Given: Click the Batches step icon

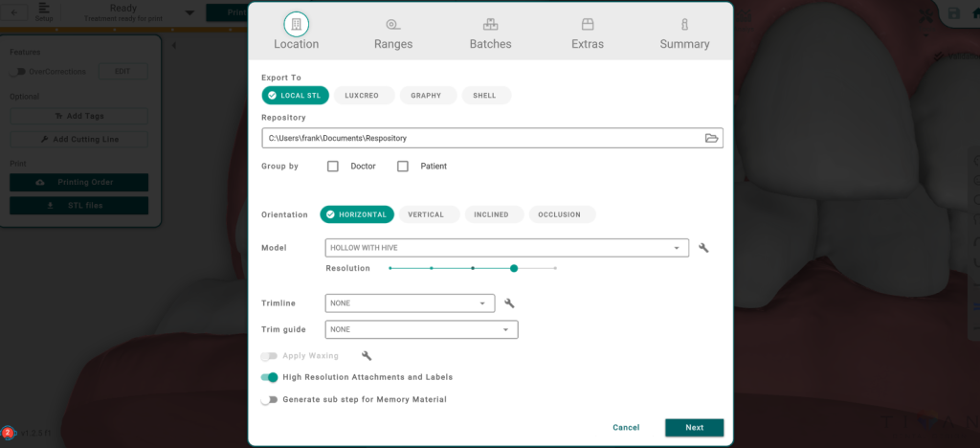Looking at the screenshot, I should tap(490, 24).
